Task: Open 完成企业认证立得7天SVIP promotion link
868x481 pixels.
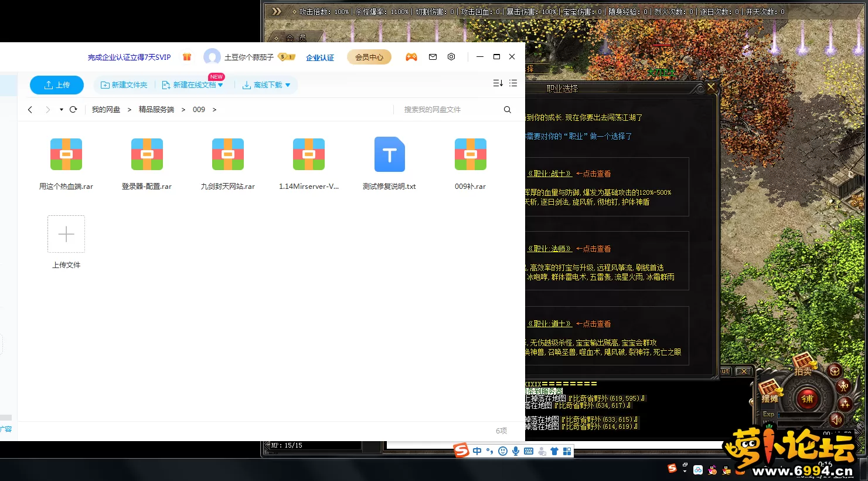Action: point(129,57)
